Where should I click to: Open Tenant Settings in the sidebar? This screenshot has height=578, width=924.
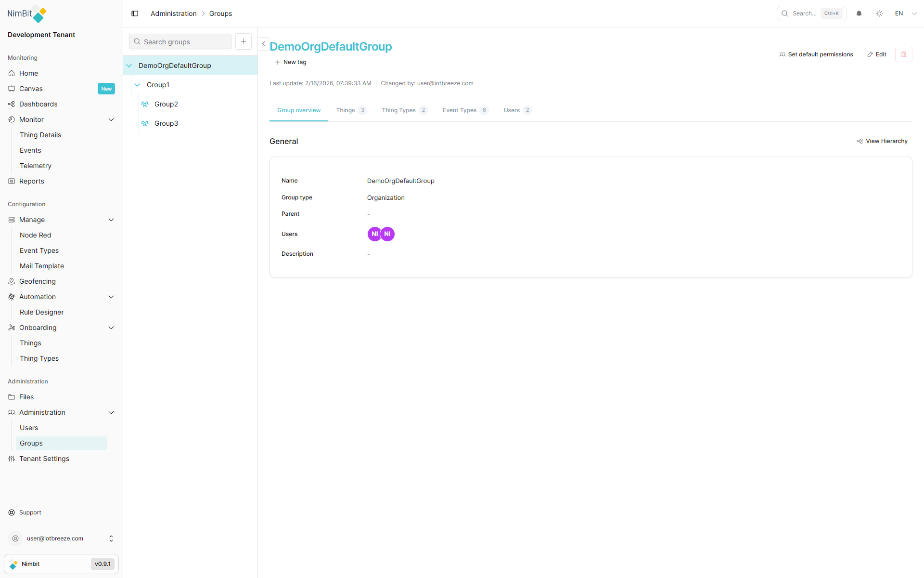coord(44,459)
